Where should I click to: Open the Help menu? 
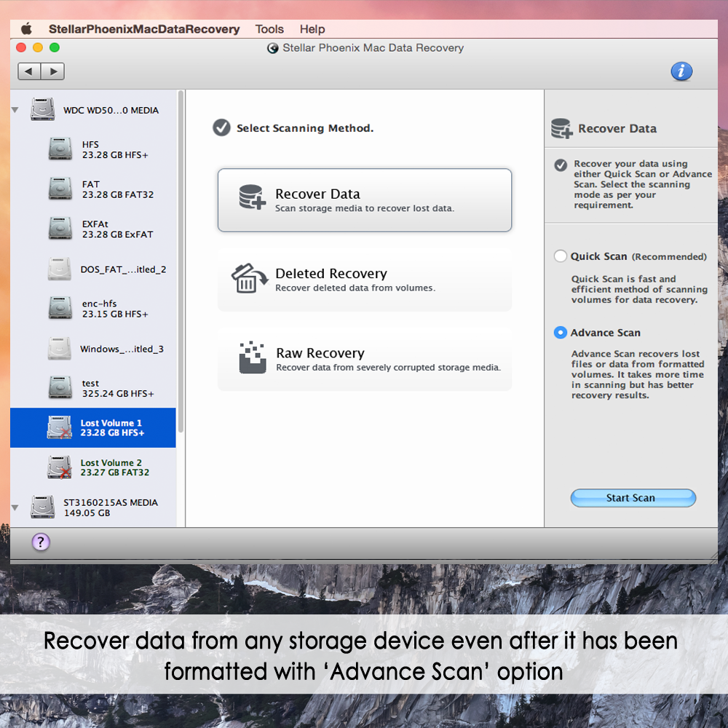point(312,29)
